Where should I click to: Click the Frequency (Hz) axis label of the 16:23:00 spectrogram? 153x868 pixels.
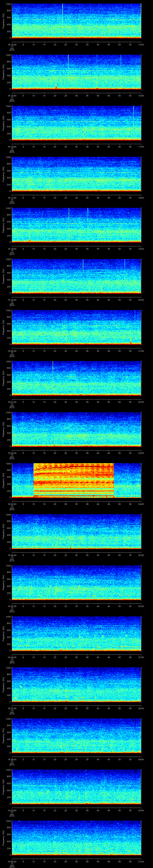[3, 480]
